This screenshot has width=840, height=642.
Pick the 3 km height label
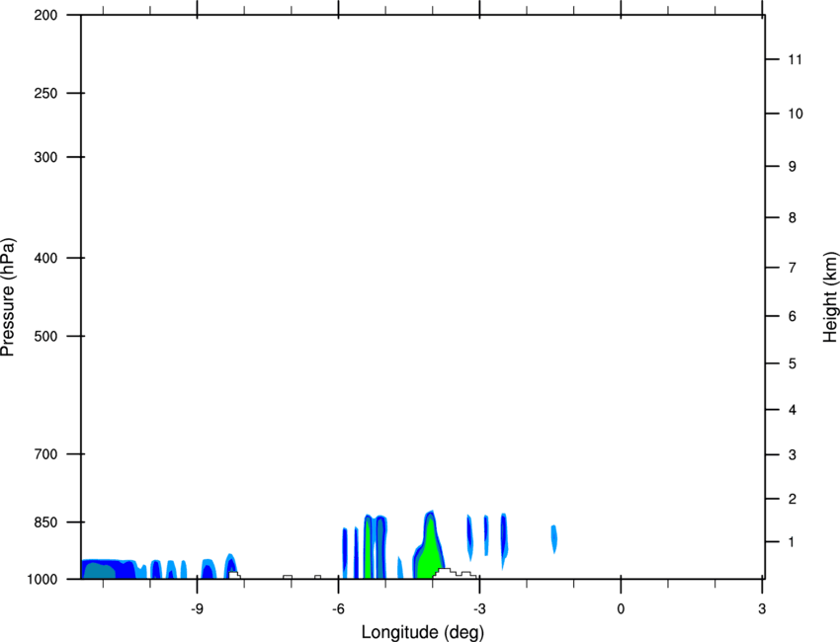coord(793,455)
